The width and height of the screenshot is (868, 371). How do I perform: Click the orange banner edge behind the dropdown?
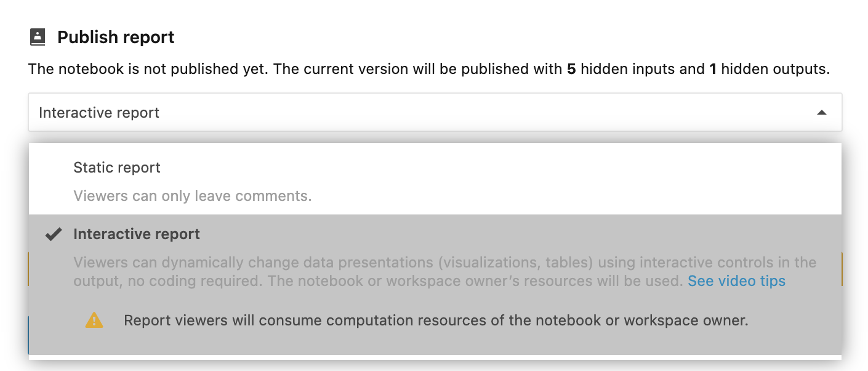tap(28, 269)
